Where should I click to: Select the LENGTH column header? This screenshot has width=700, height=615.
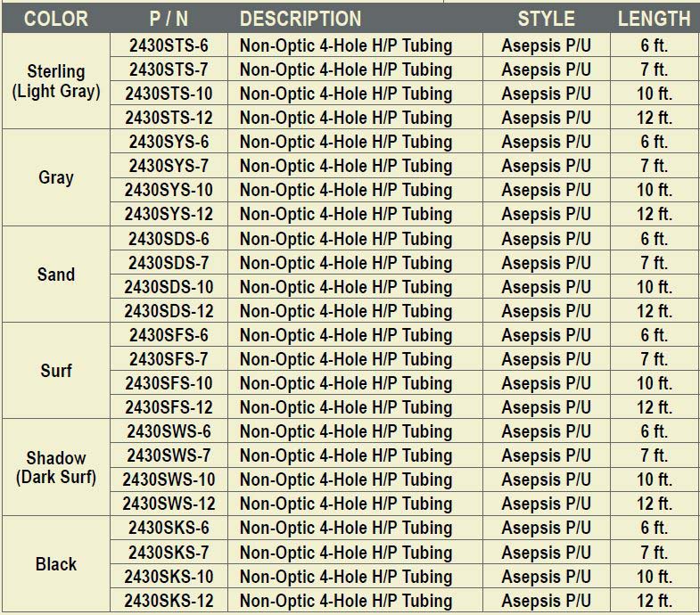(x=654, y=19)
